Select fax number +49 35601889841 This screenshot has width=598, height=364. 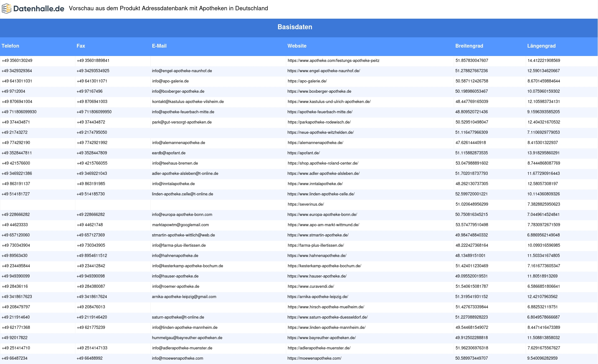coord(93,61)
